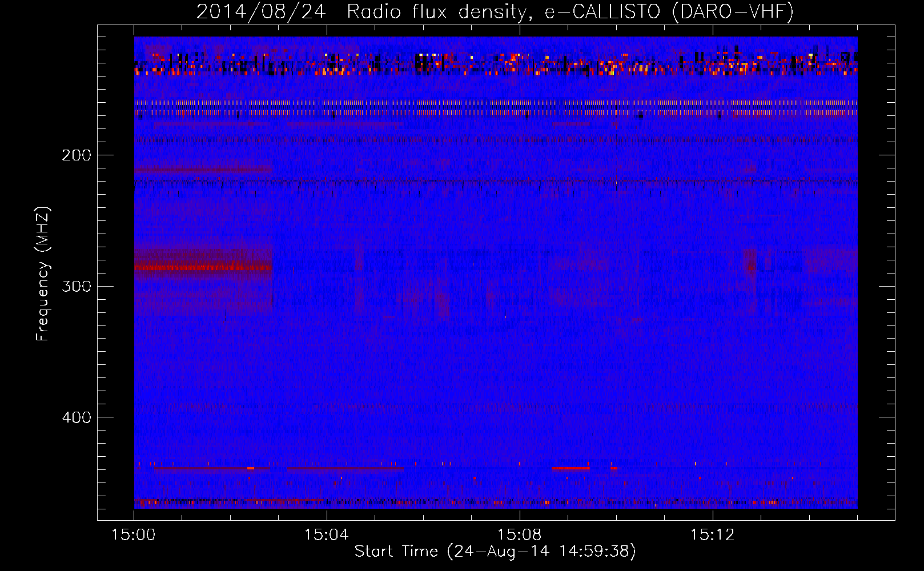Screen dimensions: 924x571
Task: Click the "15:08" time tick label
Action: [519, 534]
